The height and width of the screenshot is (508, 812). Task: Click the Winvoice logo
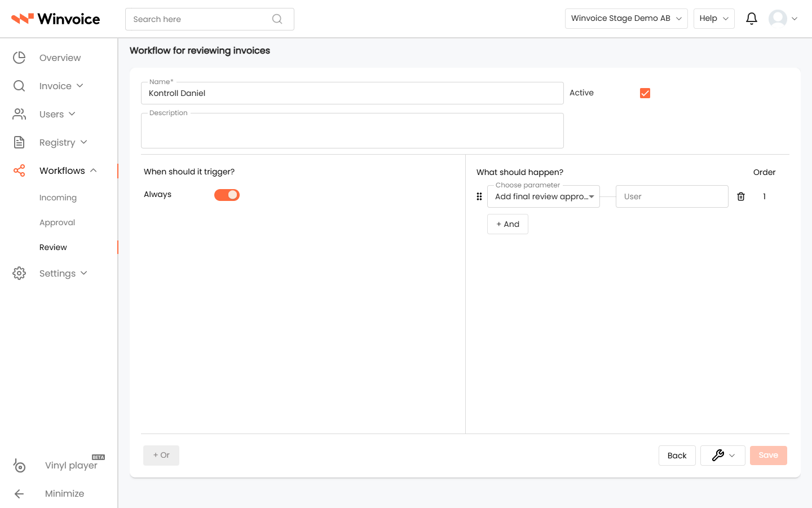click(x=56, y=19)
